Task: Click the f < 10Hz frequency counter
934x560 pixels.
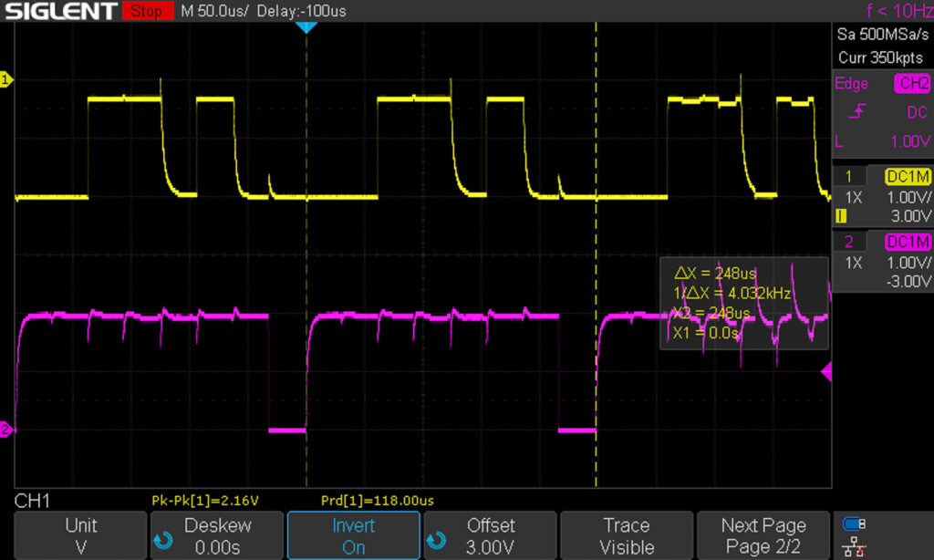Action: point(899,11)
